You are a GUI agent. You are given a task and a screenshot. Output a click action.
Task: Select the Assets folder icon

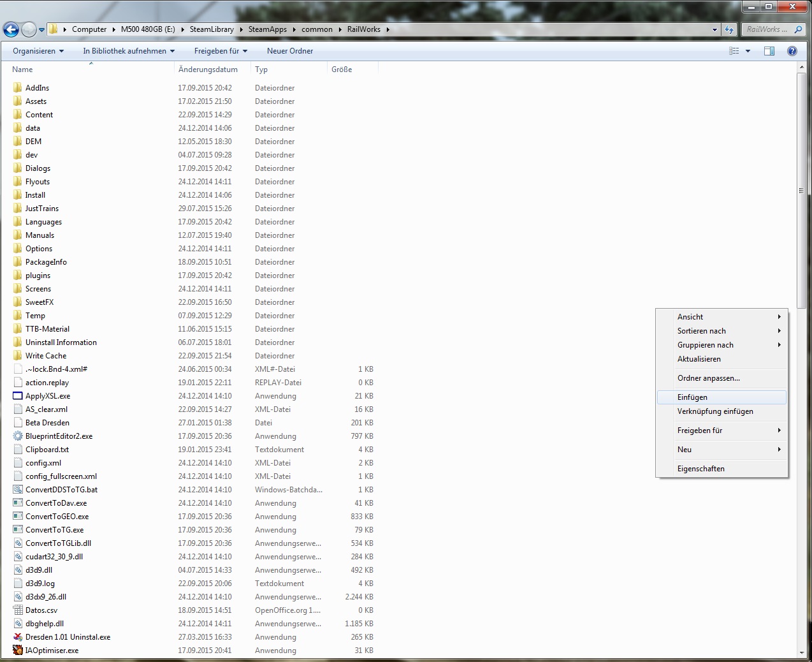click(17, 101)
